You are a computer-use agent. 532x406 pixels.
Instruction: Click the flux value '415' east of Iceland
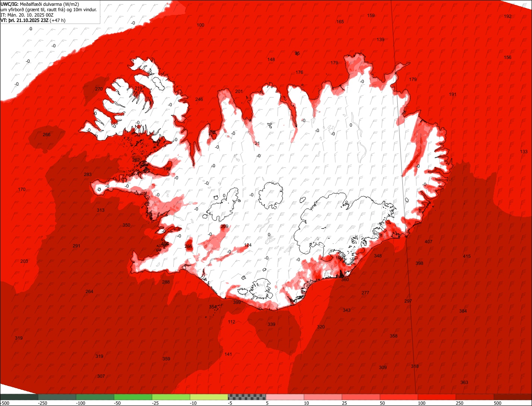pos(467,257)
